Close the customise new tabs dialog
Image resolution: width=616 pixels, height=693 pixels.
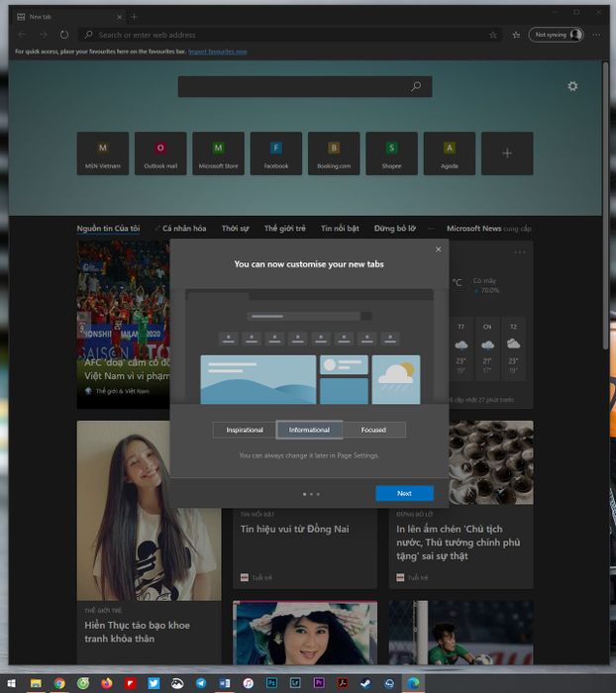pos(438,249)
